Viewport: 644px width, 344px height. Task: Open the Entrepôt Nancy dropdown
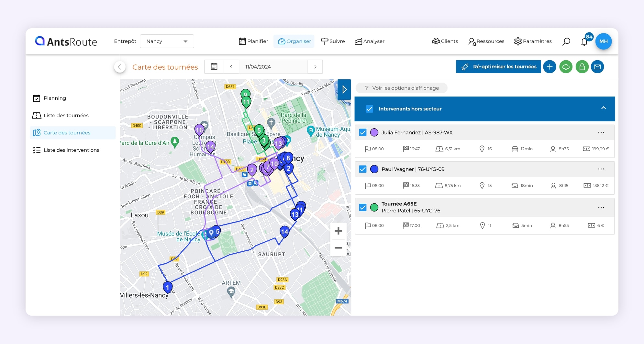tap(167, 41)
